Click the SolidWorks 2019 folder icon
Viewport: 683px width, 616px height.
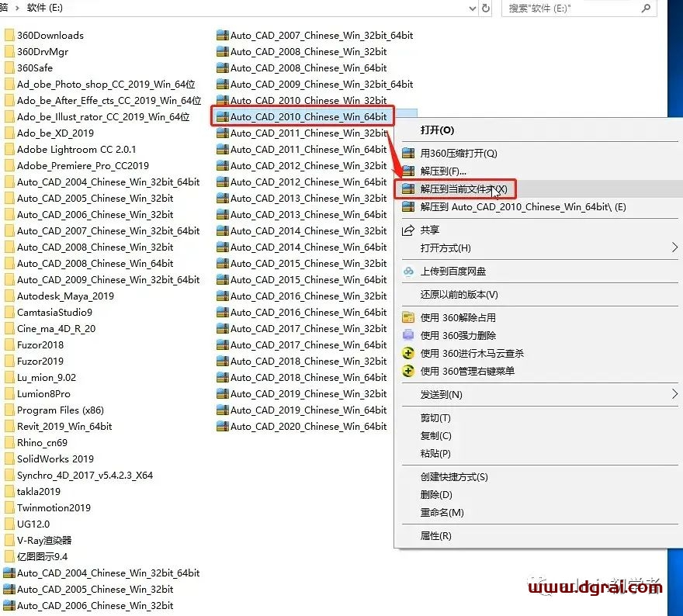[9, 459]
